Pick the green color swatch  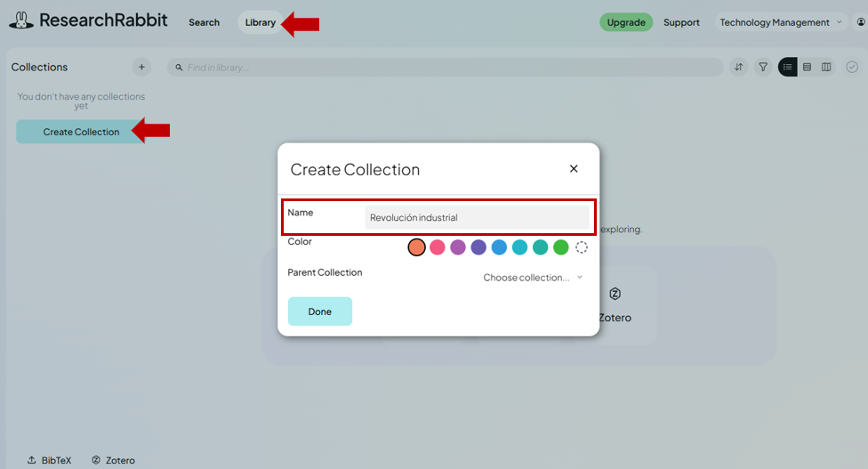point(560,247)
